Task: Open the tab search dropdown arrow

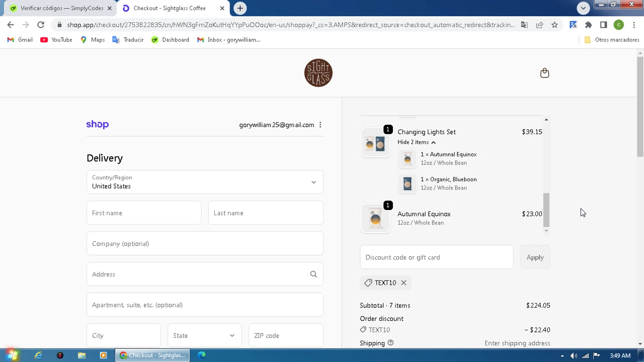Action: (x=583, y=8)
